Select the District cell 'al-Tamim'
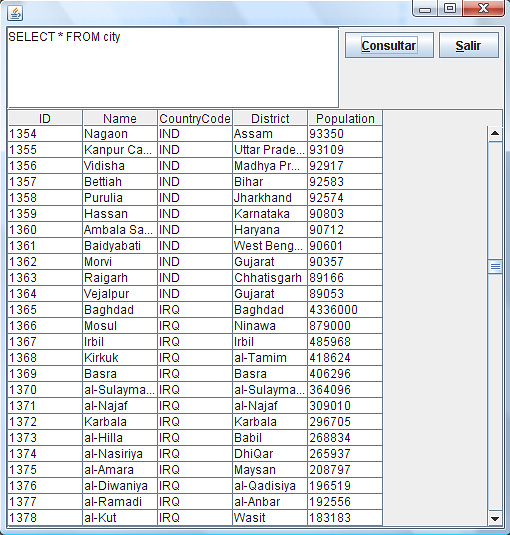This screenshot has width=510, height=535. tap(270, 358)
